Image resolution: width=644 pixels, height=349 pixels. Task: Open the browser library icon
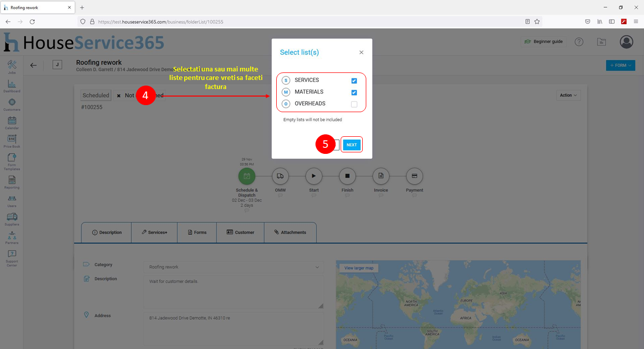(x=600, y=22)
